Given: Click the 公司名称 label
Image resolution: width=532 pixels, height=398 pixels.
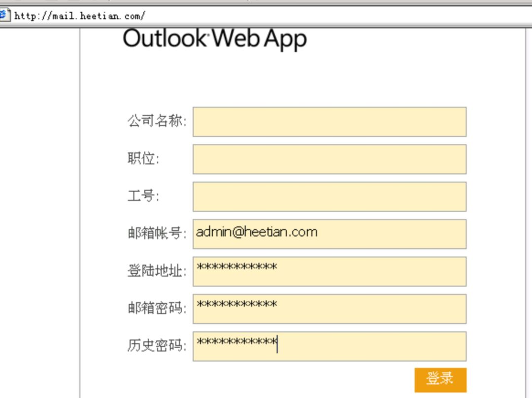Looking at the screenshot, I should (157, 121).
